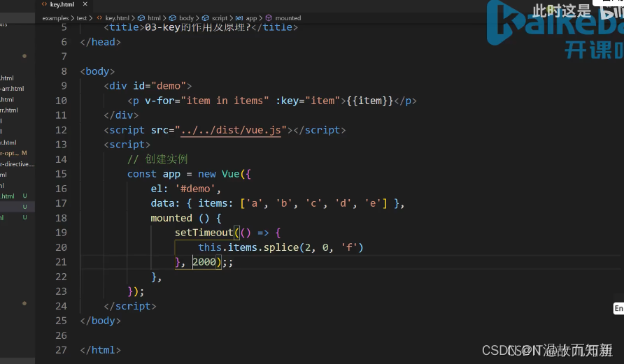624x364 pixels.
Task: Click the HTML file icon on key.html tab
Action: (x=44, y=4)
